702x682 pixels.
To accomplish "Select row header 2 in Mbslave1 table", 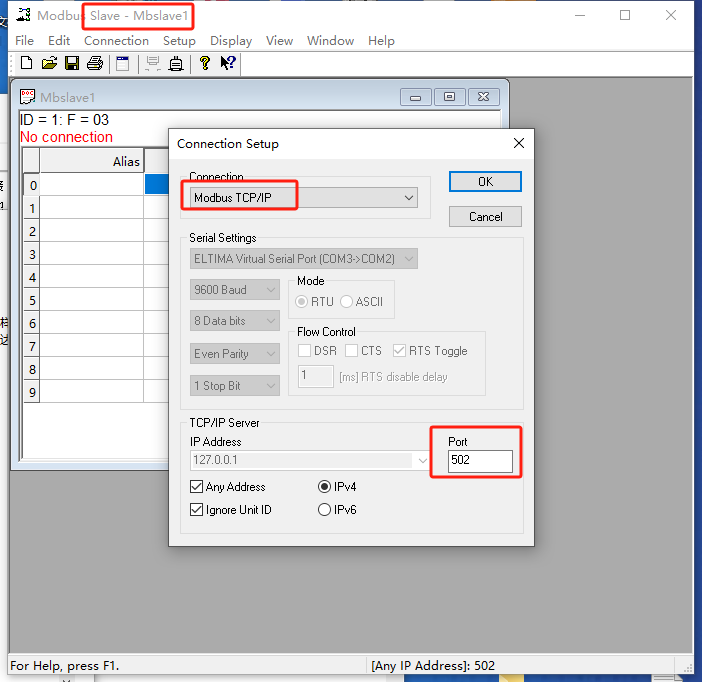I will 32,232.
